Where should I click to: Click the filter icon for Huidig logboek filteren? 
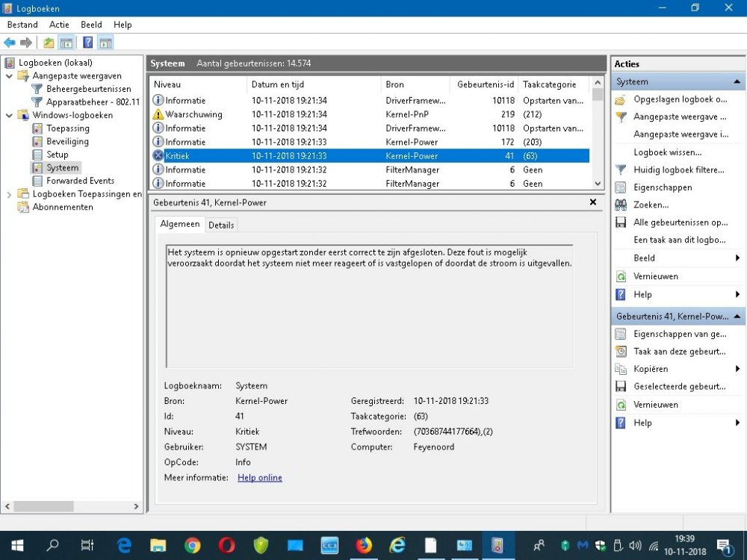(x=620, y=169)
